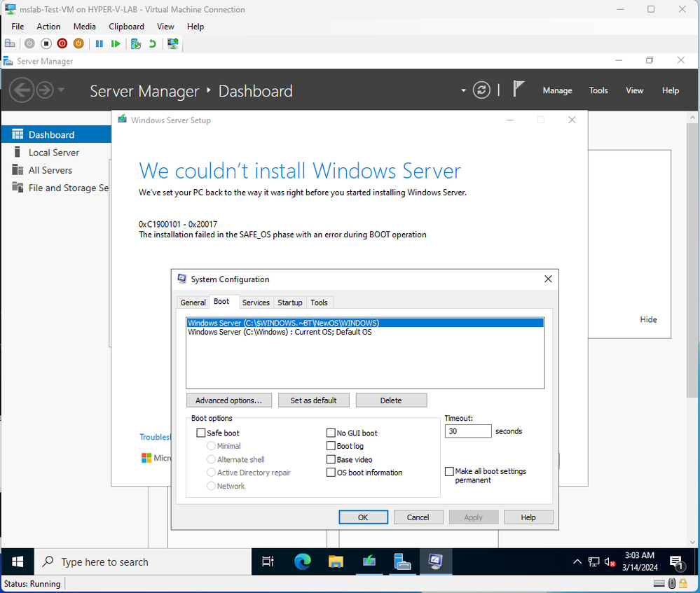Refresh the Server Manager dashboard
Viewport: 700px width, 593px height.
click(x=481, y=90)
